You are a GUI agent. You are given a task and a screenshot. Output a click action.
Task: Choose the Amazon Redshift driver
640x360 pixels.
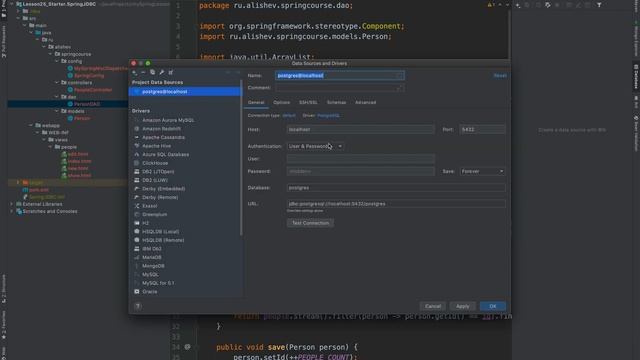click(x=161, y=129)
